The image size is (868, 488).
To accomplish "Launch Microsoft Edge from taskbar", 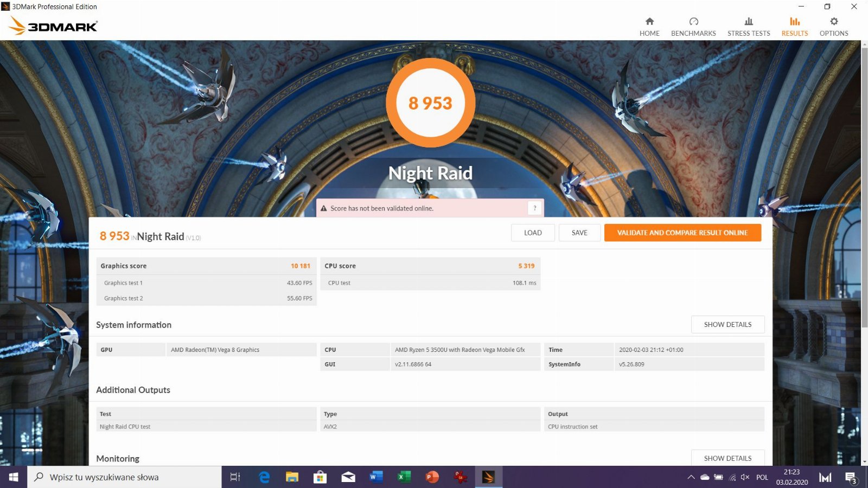I will pos(264,477).
